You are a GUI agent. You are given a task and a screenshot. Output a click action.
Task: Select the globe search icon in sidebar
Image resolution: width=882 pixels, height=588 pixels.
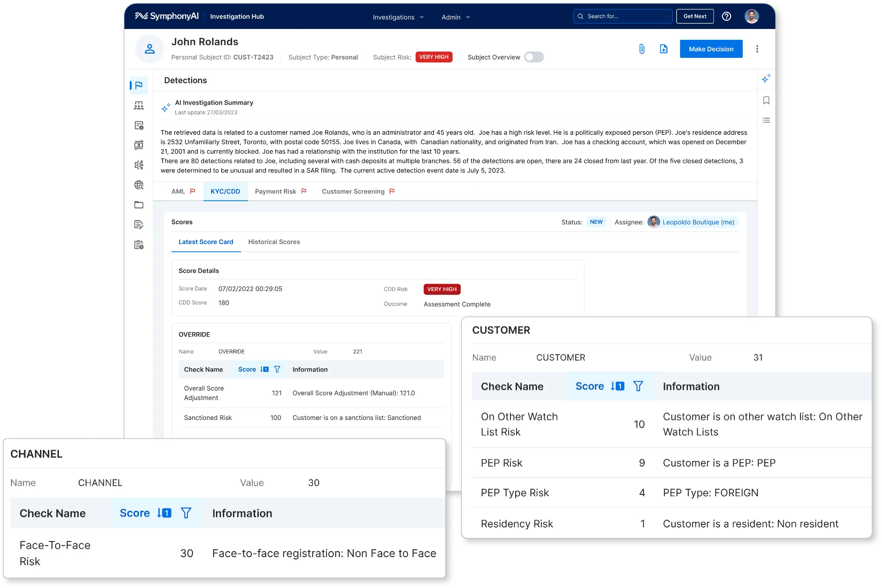pos(139,185)
